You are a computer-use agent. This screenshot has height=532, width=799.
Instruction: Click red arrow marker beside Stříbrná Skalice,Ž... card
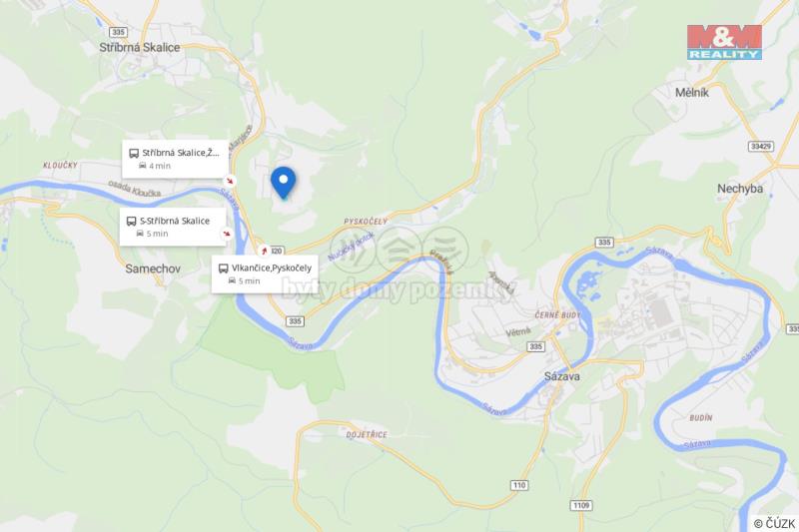click(x=231, y=181)
